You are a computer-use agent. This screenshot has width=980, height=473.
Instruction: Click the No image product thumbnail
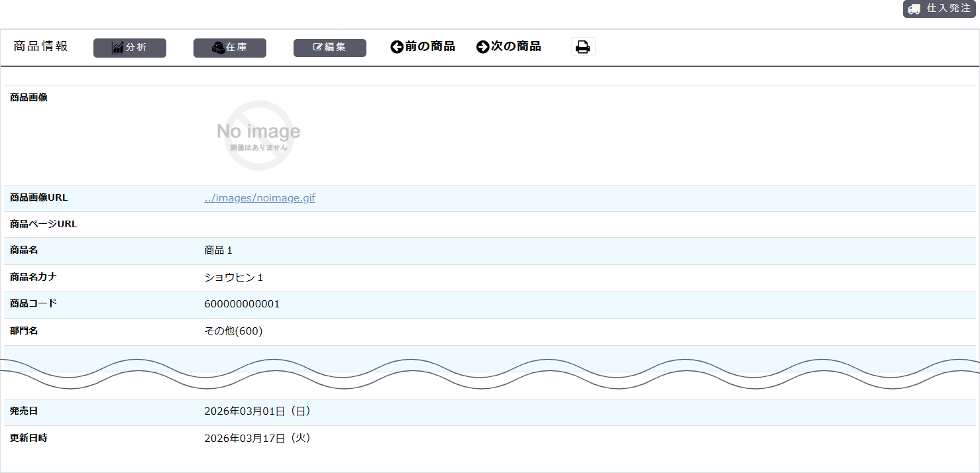pos(258,135)
